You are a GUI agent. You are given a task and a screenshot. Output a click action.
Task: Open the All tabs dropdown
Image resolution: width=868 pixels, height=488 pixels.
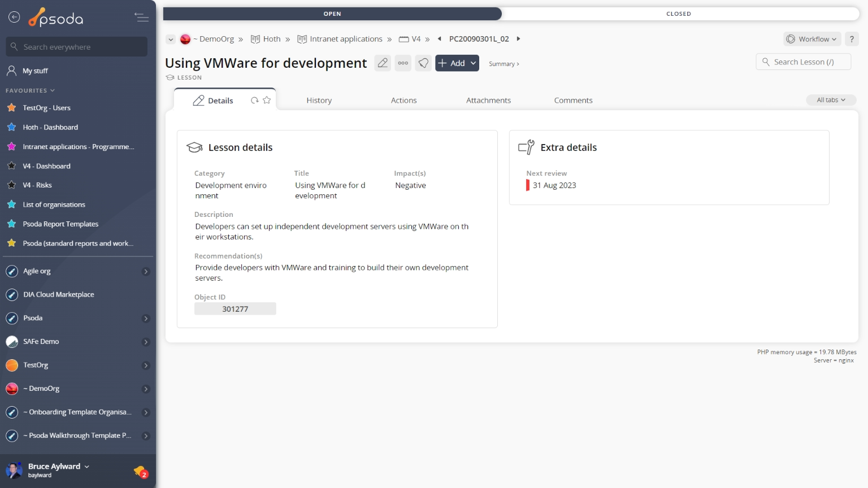(831, 100)
